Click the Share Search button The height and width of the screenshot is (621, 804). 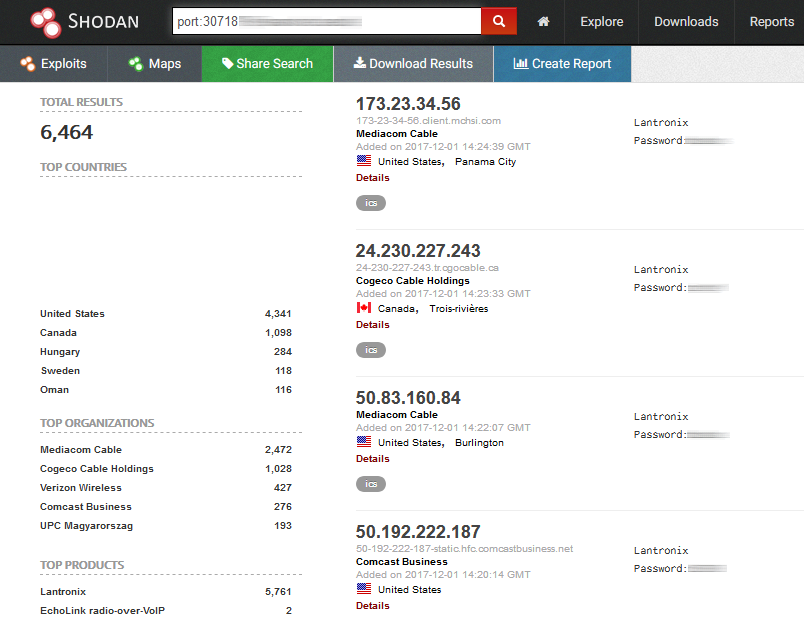pyautogui.click(x=267, y=64)
